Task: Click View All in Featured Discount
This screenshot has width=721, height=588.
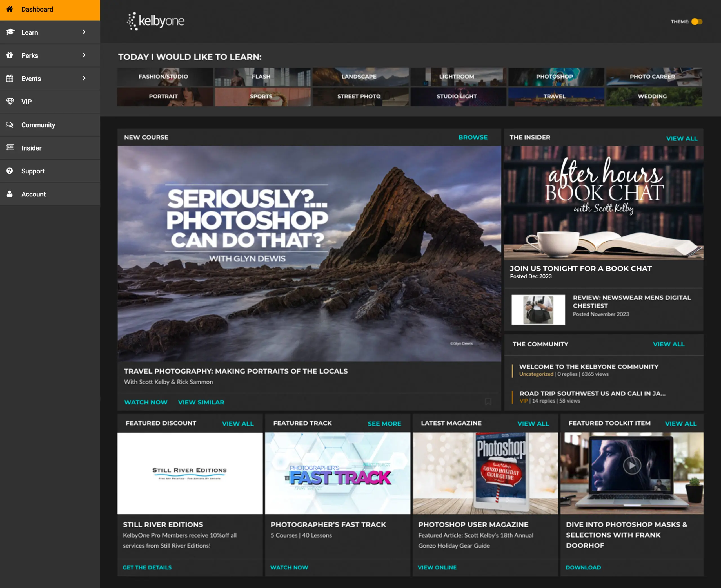Action: click(x=237, y=424)
